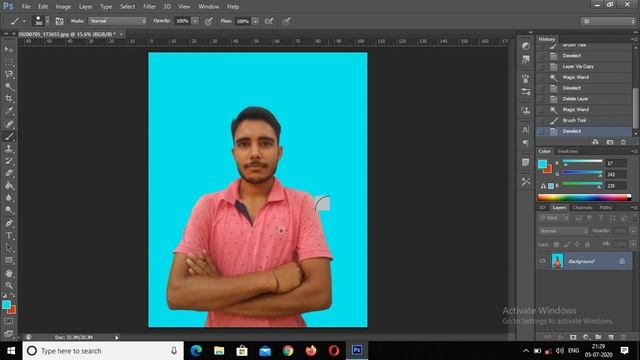
Task: Click the foreground color swatch in toolbox
Action: (x=6, y=304)
